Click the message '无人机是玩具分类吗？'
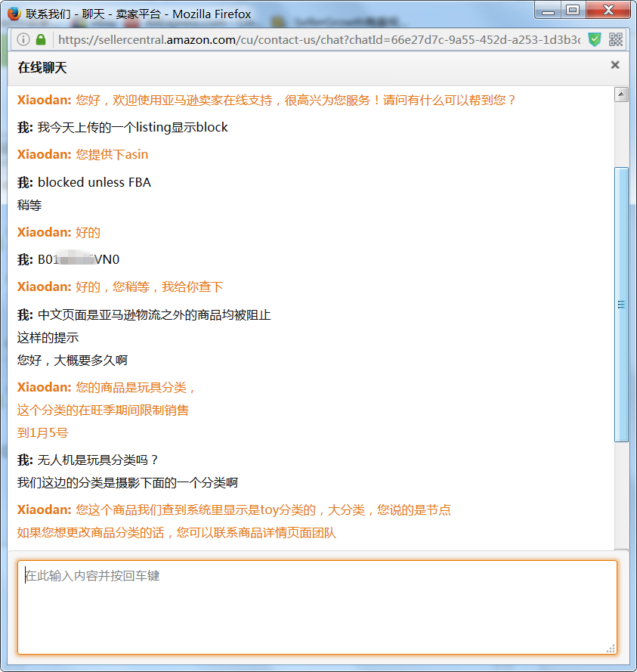This screenshot has height=672, width=637. click(97, 460)
